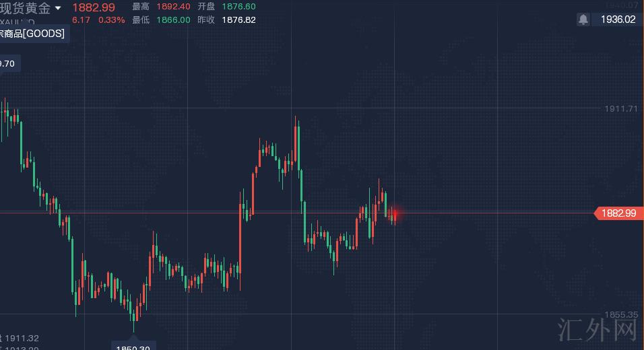Click the 1911.71 axis gridline label
Image resolution: width=644 pixels, height=350 pixels.
620,108
